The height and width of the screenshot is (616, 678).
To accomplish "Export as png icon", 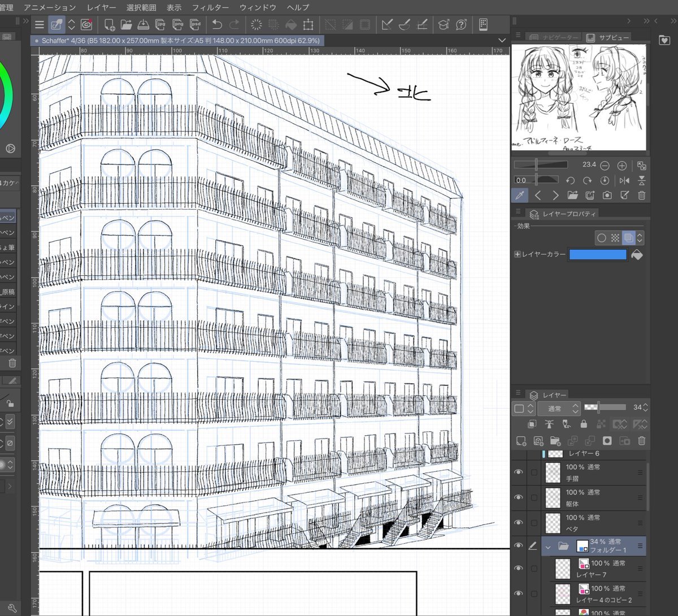I will click(x=178, y=24).
